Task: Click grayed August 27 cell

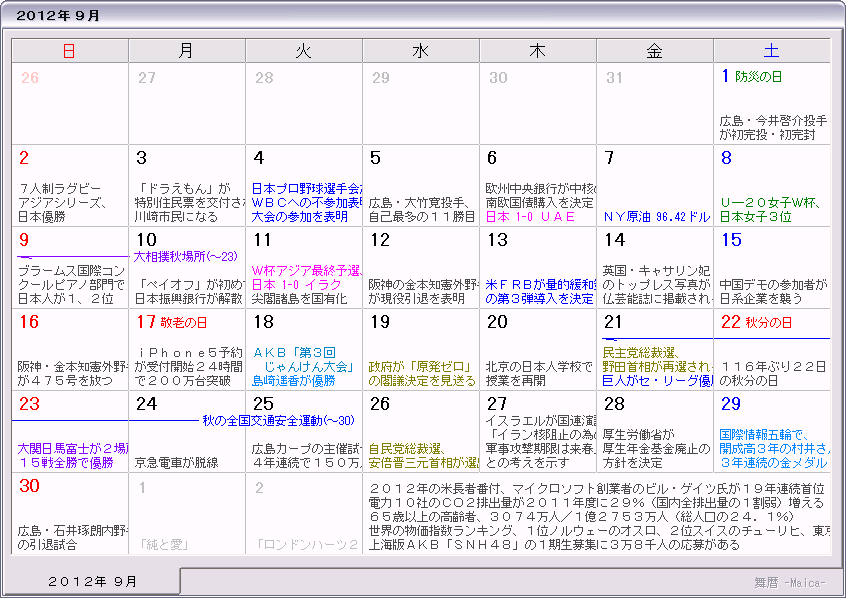Action: coord(187,104)
